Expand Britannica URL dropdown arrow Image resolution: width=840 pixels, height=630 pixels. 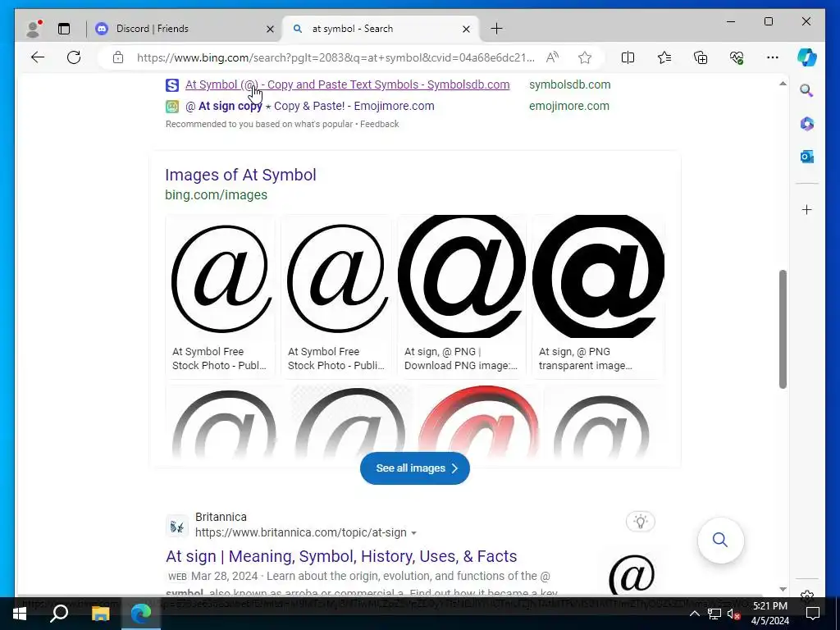tap(413, 533)
